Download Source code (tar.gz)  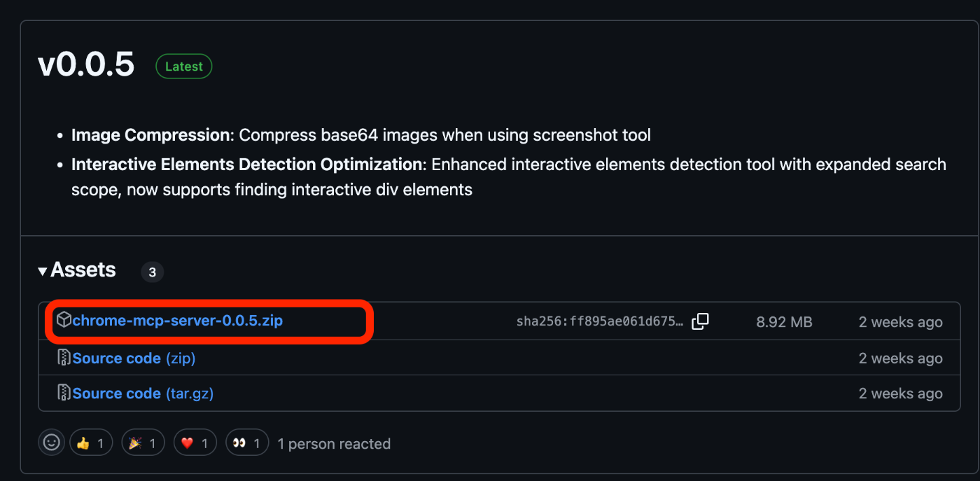pyautogui.click(x=143, y=393)
